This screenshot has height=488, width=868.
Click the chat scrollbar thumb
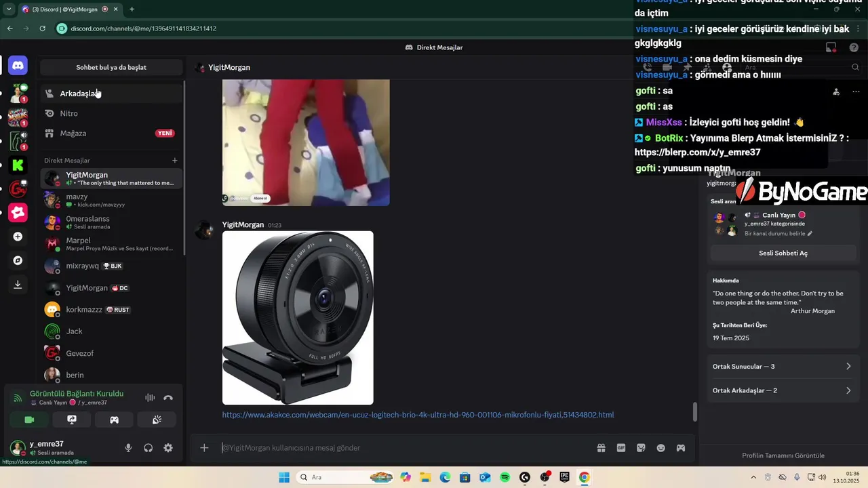point(694,411)
